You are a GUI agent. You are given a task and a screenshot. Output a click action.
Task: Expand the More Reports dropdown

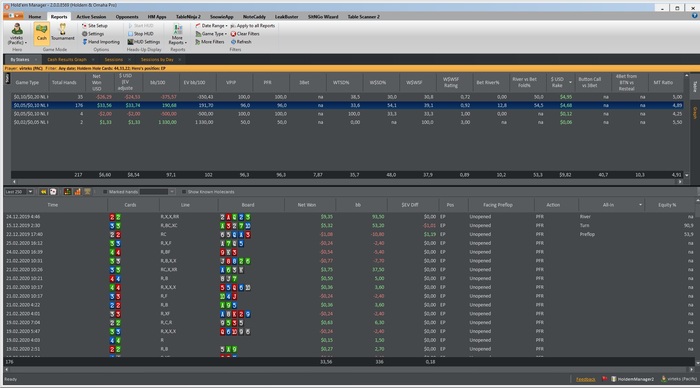tap(177, 34)
